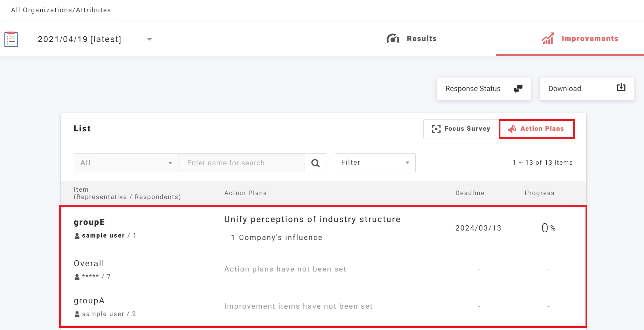The width and height of the screenshot is (644, 330).
Task: Click the Response Status button
Action: (483, 89)
